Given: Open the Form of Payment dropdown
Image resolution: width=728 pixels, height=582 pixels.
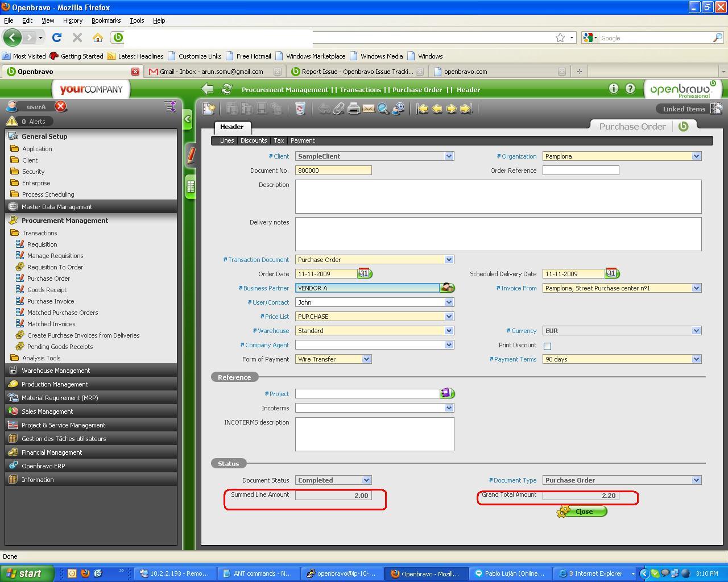Looking at the screenshot, I should click(366, 359).
